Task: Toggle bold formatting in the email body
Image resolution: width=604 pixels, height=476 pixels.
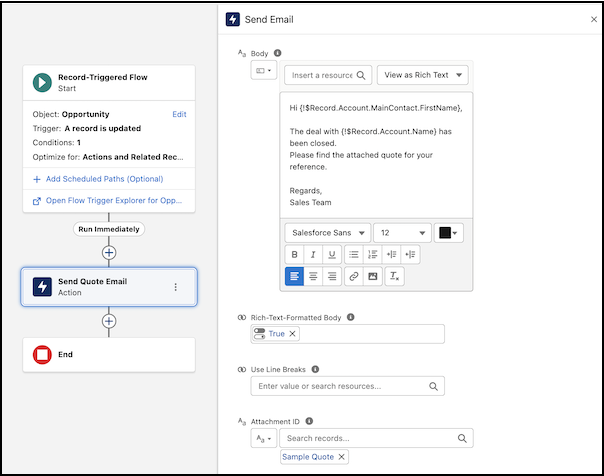Action: coord(295,254)
